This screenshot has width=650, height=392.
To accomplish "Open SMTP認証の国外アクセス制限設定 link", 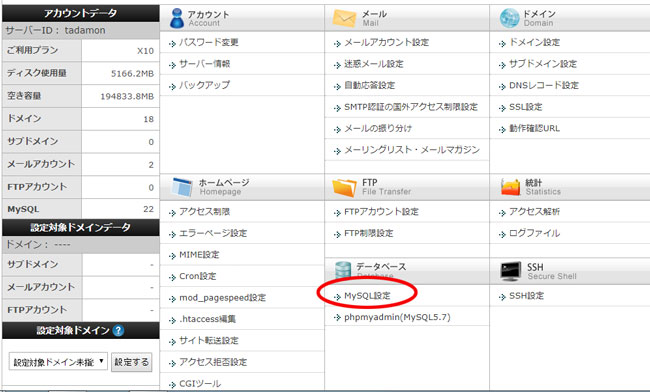I will (411, 107).
